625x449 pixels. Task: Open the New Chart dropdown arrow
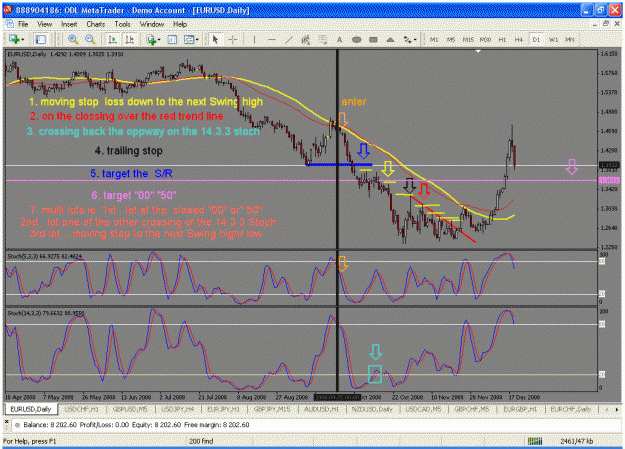(x=23, y=39)
